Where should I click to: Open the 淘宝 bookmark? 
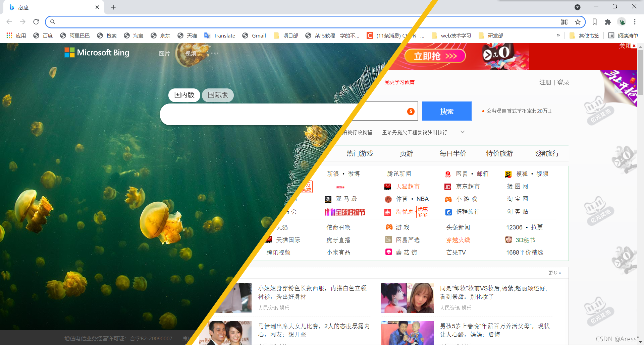click(x=133, y=36)
